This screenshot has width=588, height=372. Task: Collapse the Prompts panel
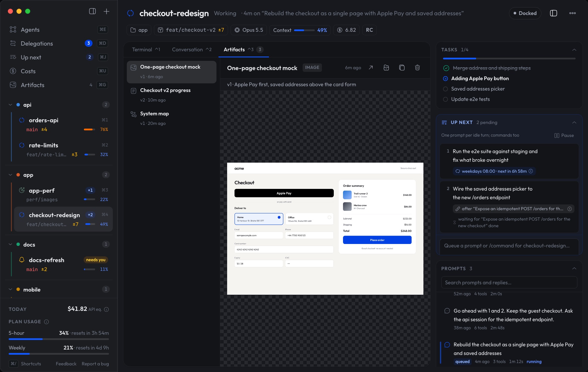point(574,268)
